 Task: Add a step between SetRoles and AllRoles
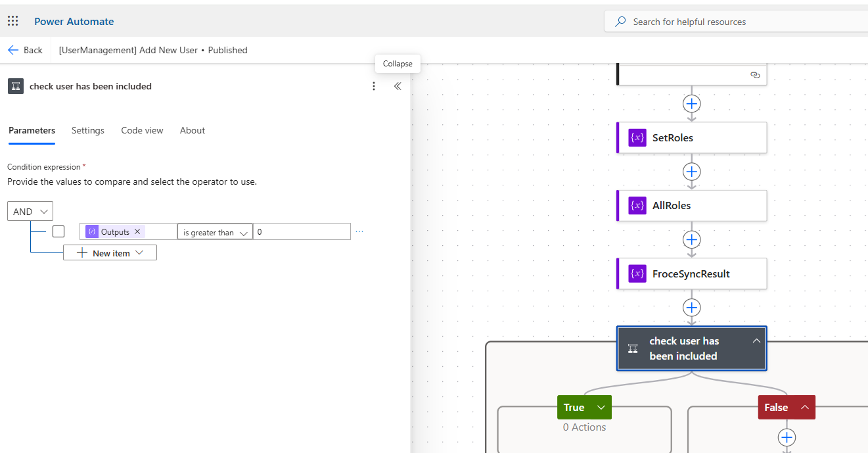691,172
